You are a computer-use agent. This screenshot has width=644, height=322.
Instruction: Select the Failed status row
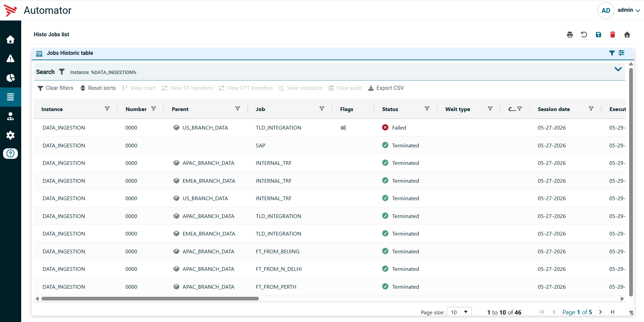click(x=330, y=128)
